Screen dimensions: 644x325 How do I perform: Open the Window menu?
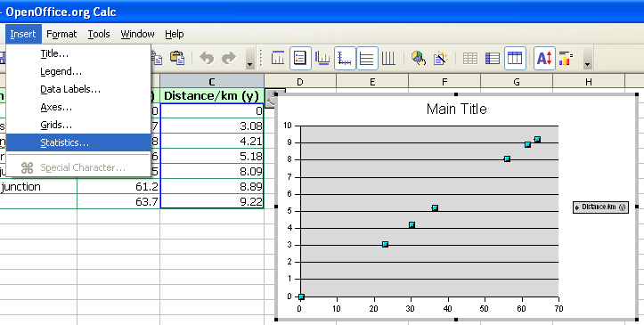137,34
